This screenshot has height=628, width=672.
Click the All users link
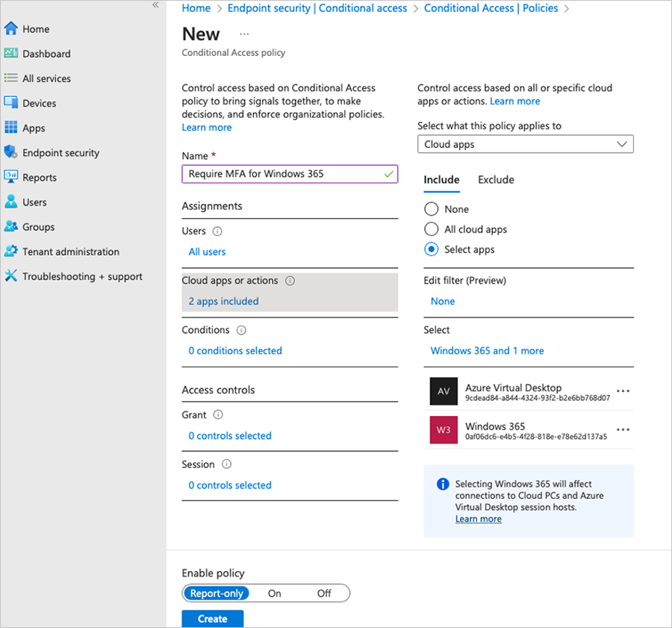pos(207,252)
